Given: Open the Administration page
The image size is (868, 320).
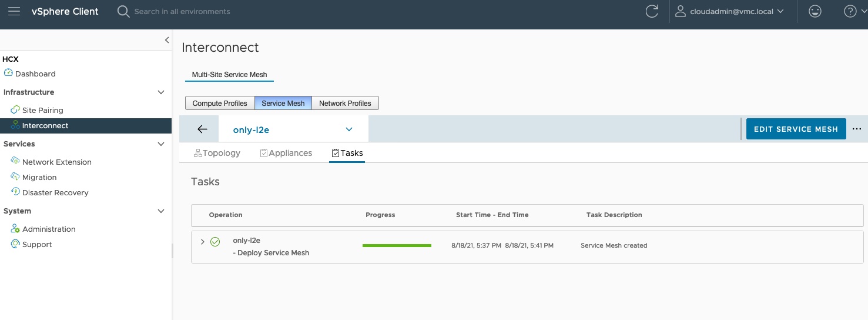Looking at the screenshot, I should tap(49, 229).
